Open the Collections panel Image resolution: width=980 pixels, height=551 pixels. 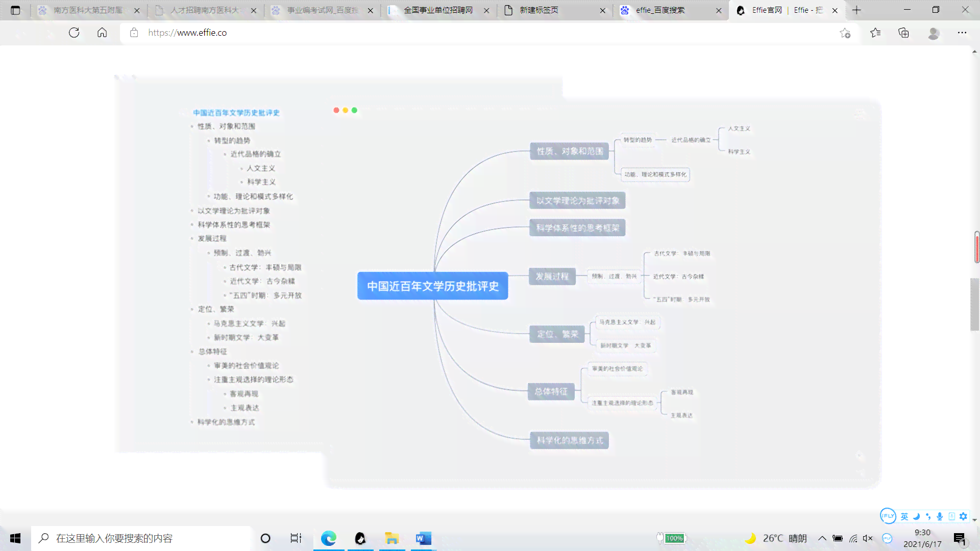tap(903, 33)
